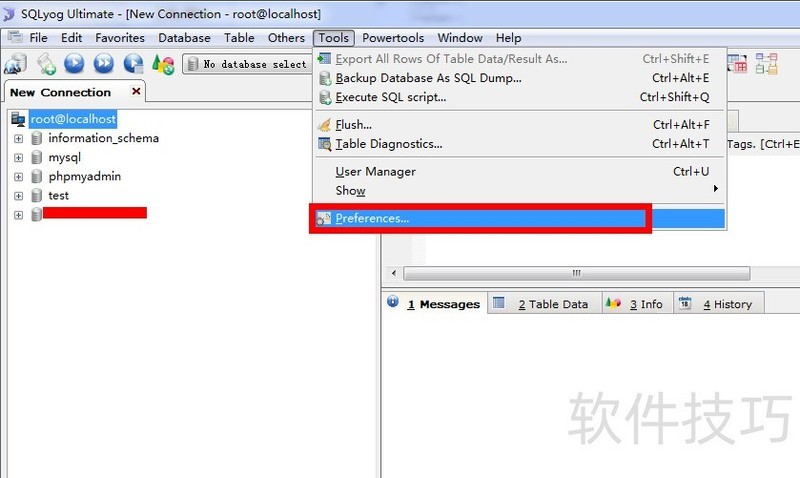
Task: Select the test database
Action: (58, 195)
